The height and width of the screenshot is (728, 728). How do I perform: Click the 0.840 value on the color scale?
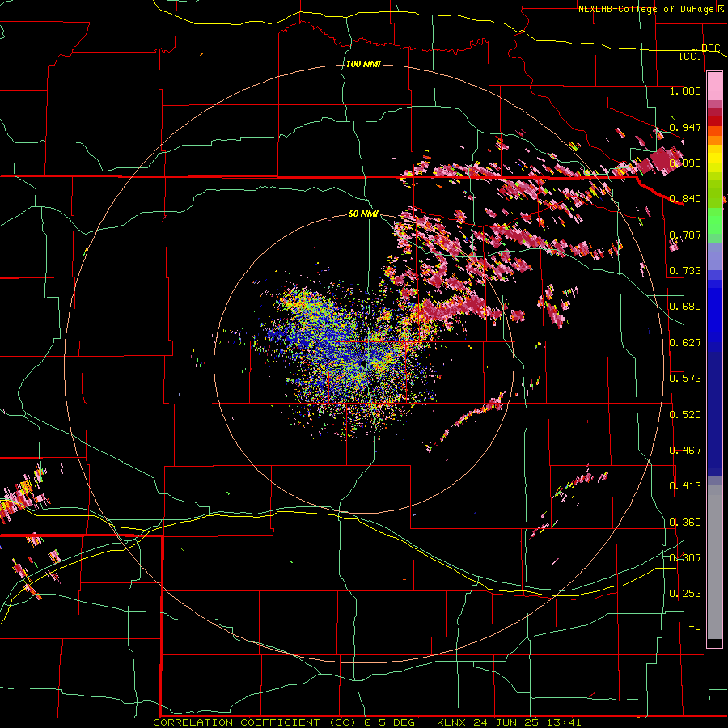pyautogui.click(x=685, y=199)
